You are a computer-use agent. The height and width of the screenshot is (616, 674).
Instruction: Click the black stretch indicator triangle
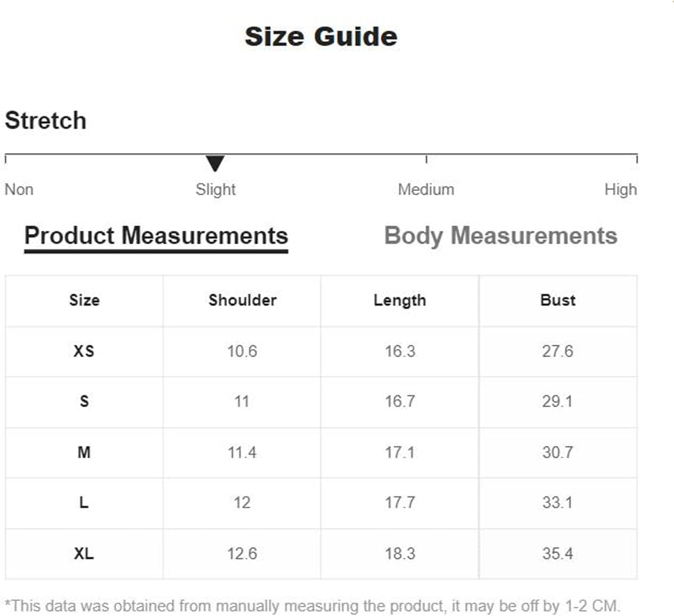[x=215, y=163]
